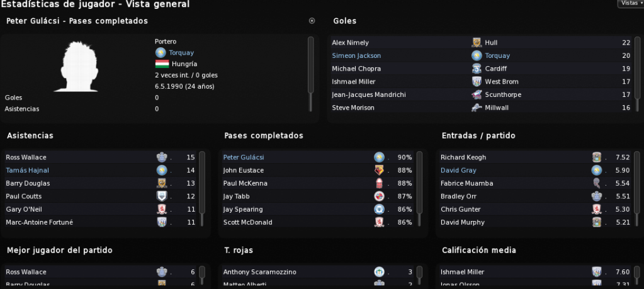The width and height of the screenshot is (644, 289).
Task: Click the Hull club badge next to Alex Nimely
Action: (477, 42)
